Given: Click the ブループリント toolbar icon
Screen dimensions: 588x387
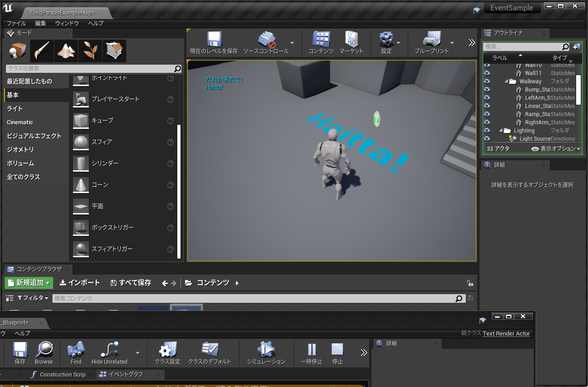Looking at the screenshot, I should pyautogui.click(x=431, y=40).
